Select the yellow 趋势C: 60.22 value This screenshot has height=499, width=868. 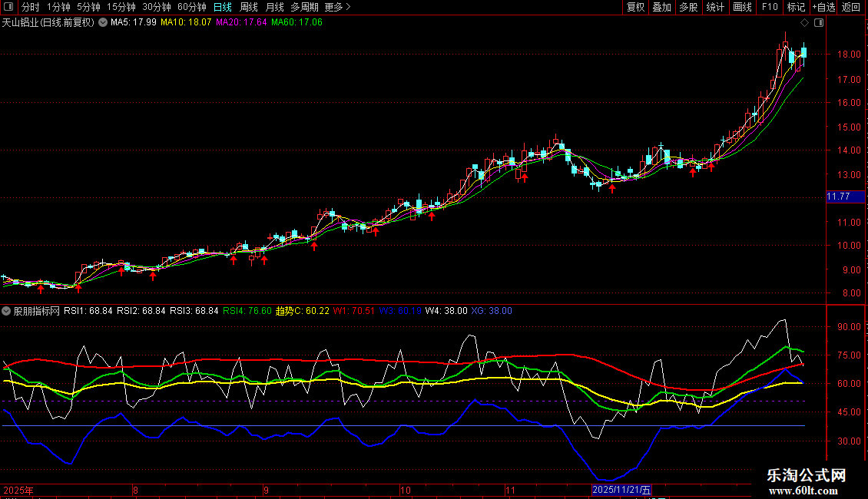point(302,311)
